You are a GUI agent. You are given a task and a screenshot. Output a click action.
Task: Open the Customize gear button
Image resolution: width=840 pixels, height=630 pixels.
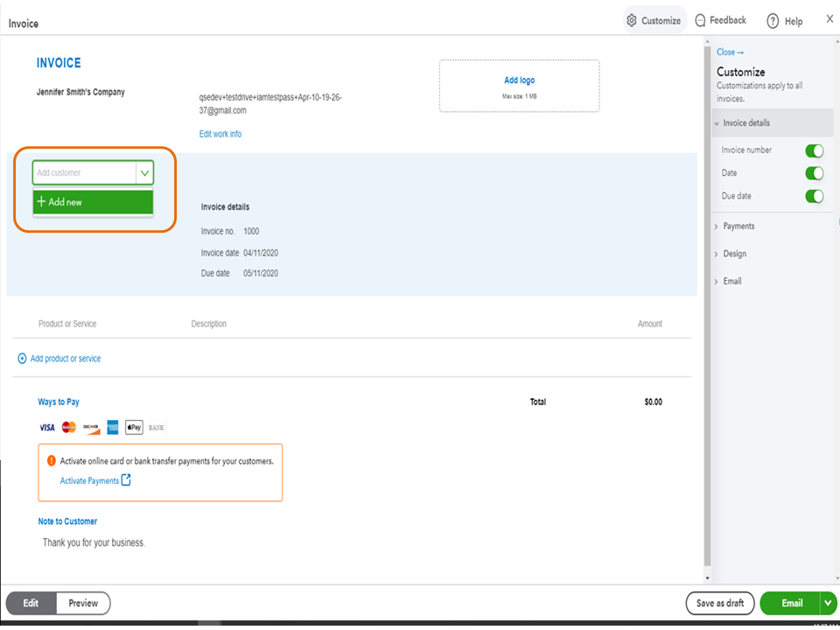tap(654, 20)
